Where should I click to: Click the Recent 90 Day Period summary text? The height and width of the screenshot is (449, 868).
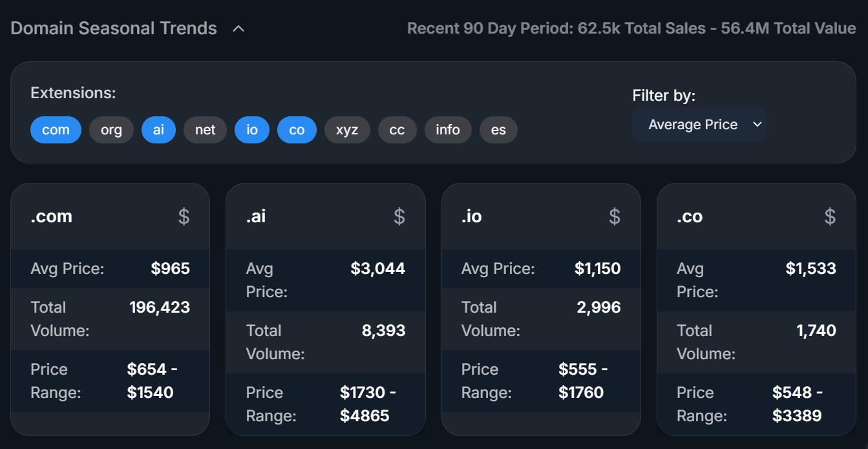[631, 28]
